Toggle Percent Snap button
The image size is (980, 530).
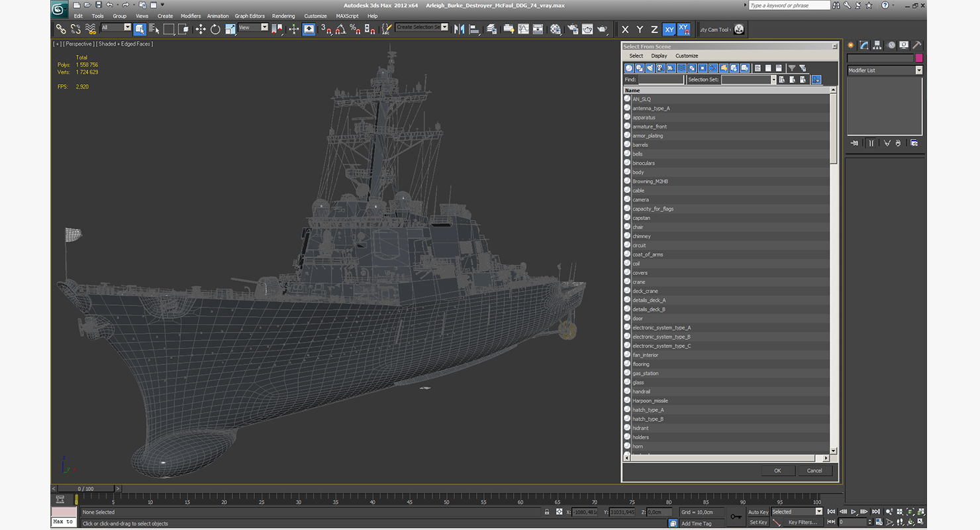pos(355,29)
